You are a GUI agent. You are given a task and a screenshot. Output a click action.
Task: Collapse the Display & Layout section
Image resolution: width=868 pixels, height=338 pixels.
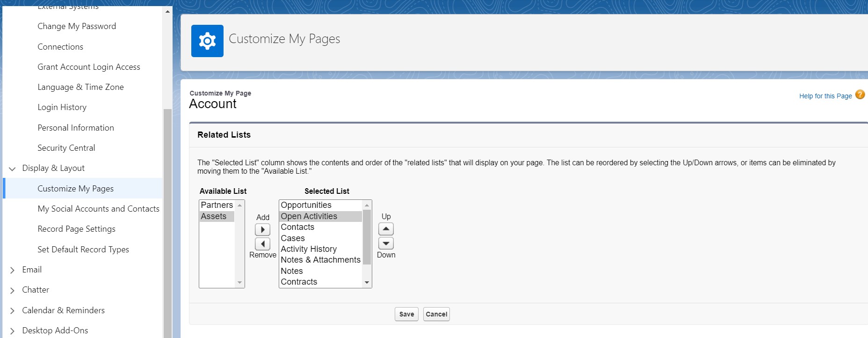tap(12, 169)
